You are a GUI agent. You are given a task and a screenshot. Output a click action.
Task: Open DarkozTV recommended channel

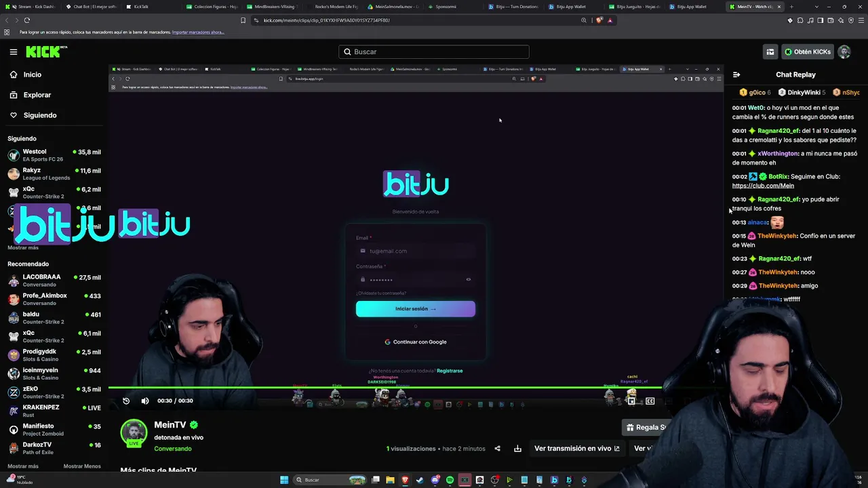point(54,448)
